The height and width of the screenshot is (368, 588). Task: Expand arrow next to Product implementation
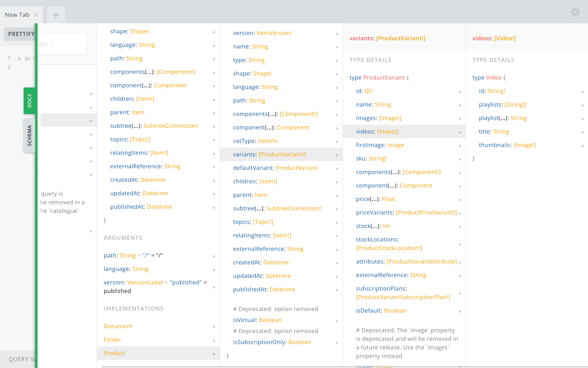coord(214,354)
